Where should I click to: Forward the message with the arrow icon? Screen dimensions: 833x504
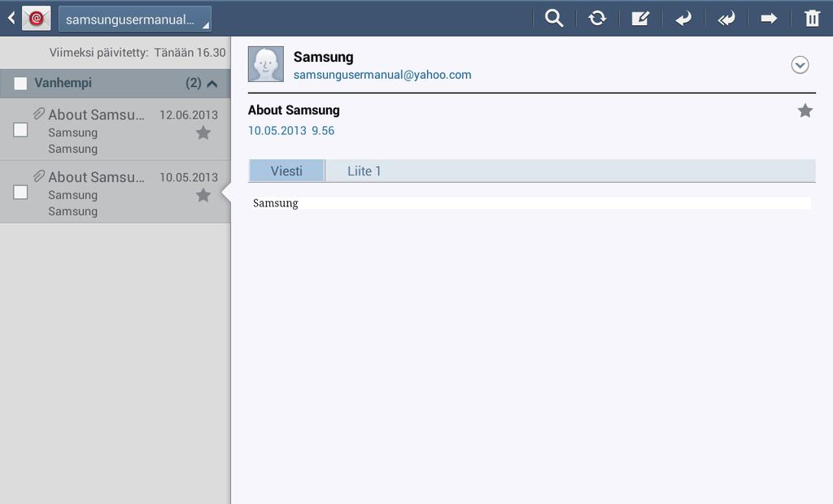click(769, 19)
